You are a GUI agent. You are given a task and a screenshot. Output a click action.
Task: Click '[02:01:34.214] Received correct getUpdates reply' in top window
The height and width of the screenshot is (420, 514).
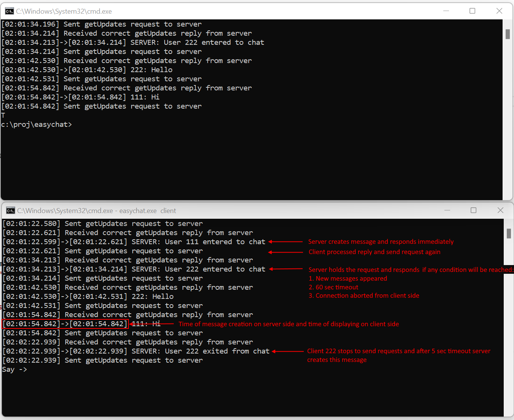coord(127,33)
